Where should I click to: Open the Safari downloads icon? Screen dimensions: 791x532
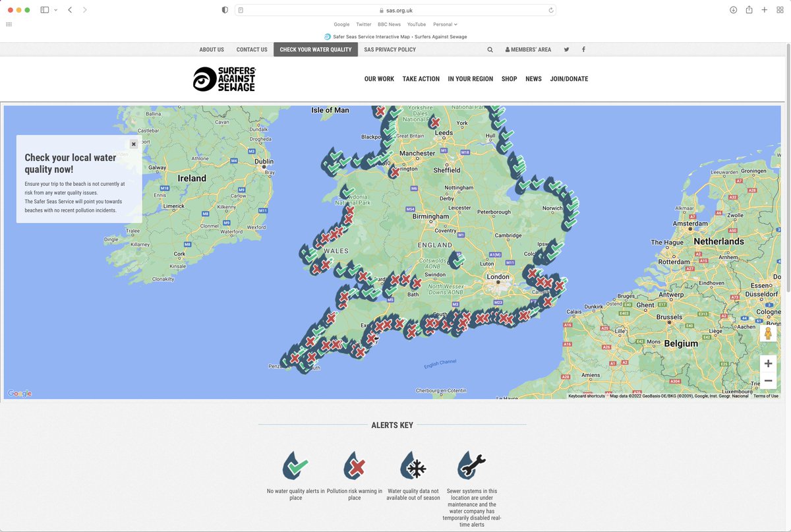click(733, 10)
